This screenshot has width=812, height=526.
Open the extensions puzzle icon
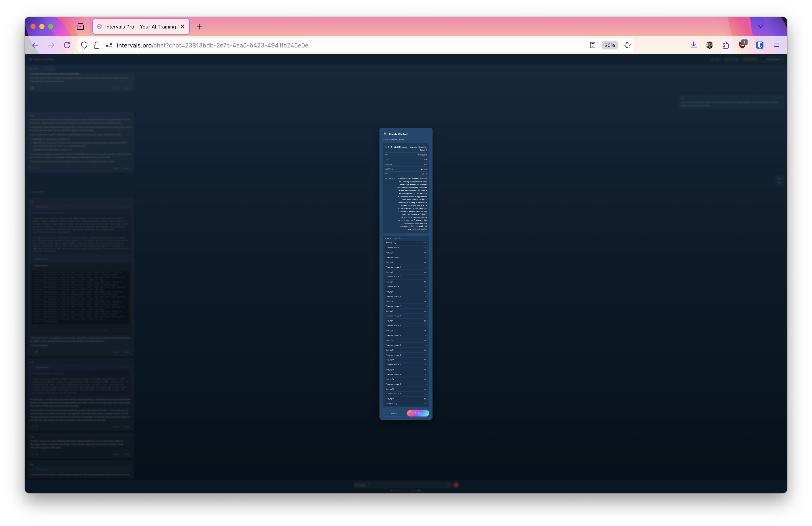726,45
